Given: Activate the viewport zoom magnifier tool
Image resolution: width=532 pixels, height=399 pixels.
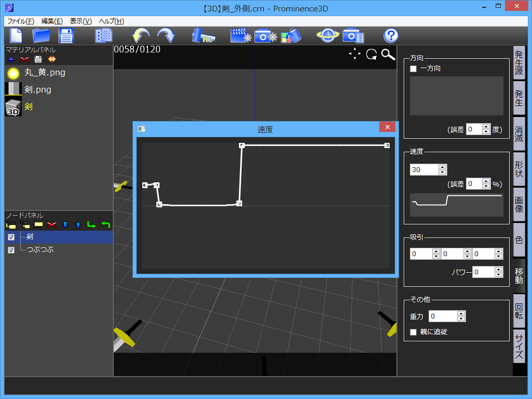Looking at the screenshot, I should coord(388,54).
